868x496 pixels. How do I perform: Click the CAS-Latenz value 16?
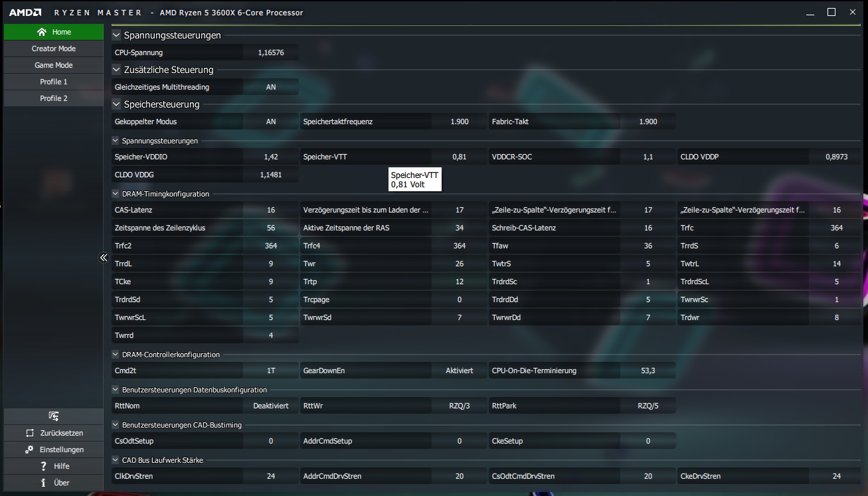[x=271, y=210]
